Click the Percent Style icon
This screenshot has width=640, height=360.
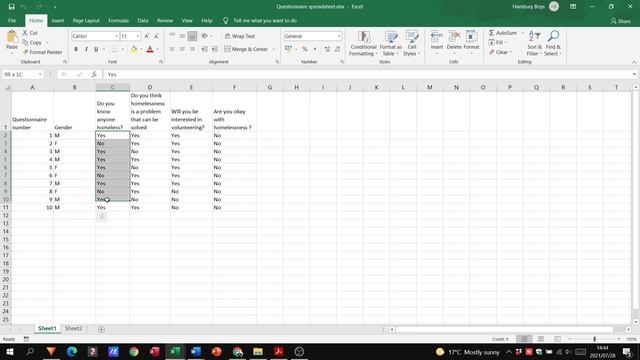(305, 49)
